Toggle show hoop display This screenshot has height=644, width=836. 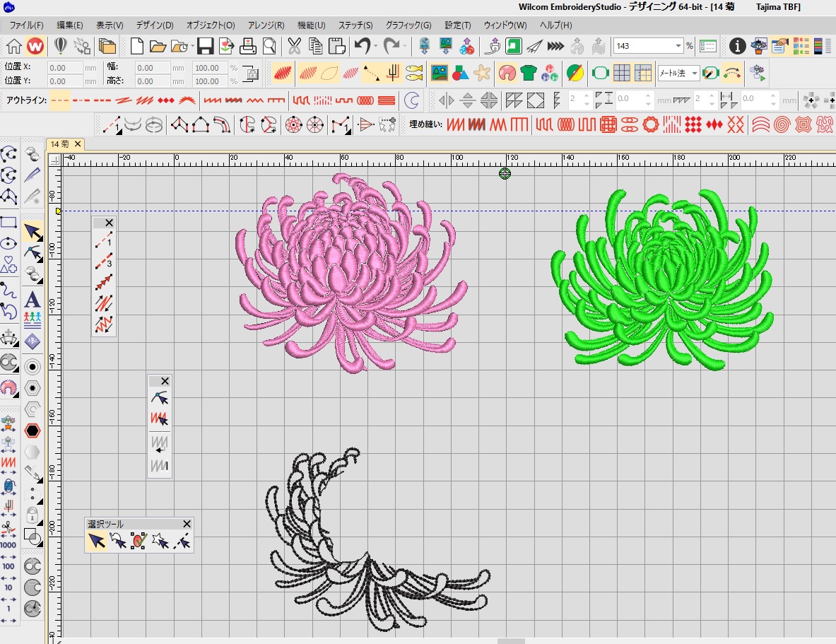tap(601, 73)
